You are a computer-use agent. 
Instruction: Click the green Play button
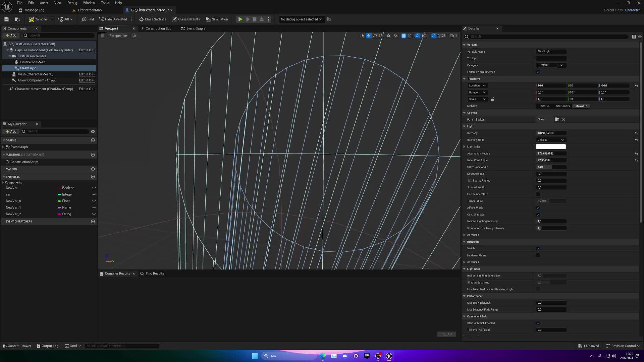(240, 19)
